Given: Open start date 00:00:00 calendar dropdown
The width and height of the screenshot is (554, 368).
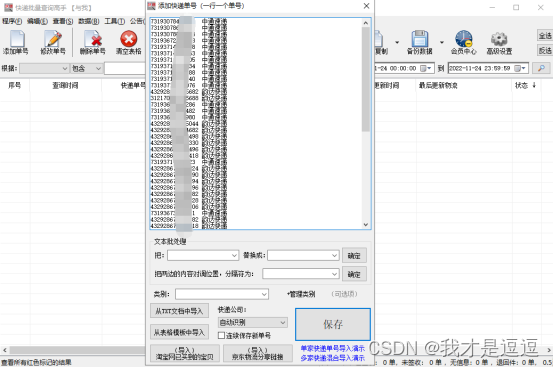Looking at the screenshot, I should (426, 68).
